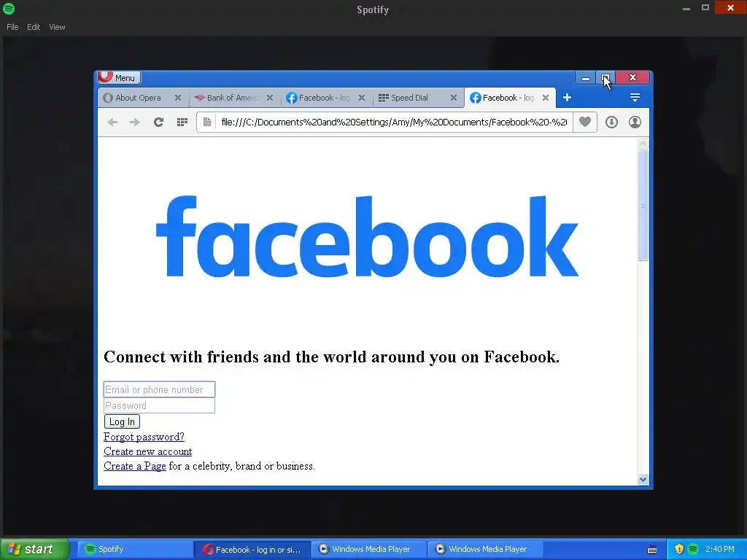Click the address bar URL
This screenshot has width=747, height=560.
(x=394, y=122)
